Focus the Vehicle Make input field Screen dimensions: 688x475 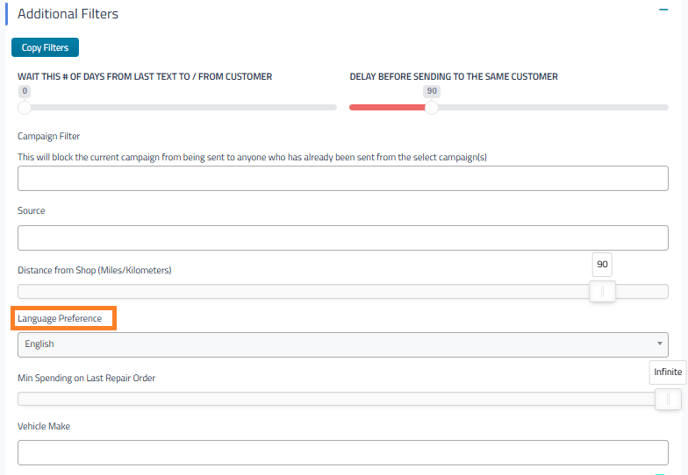point(343,452)
